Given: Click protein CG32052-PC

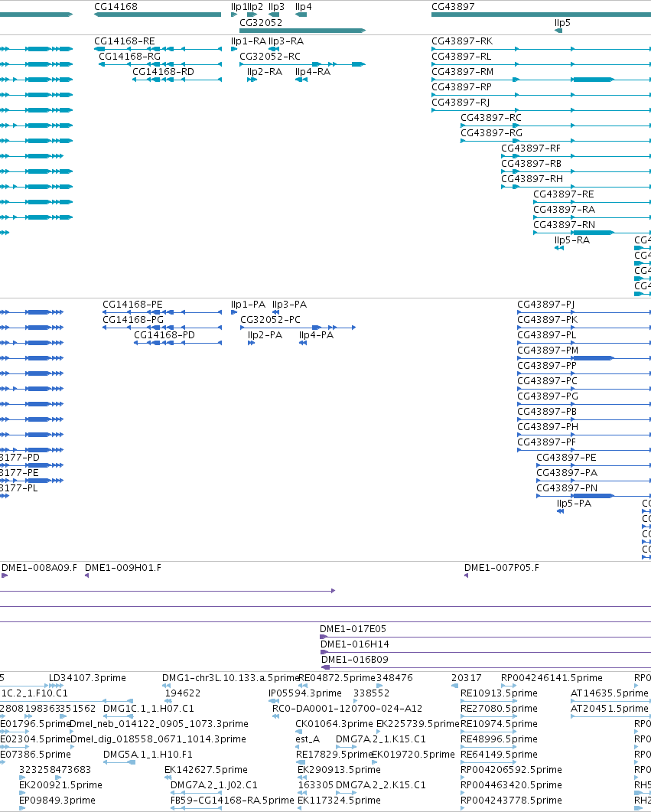Looking at the screenshot, I should coord(270,319).
